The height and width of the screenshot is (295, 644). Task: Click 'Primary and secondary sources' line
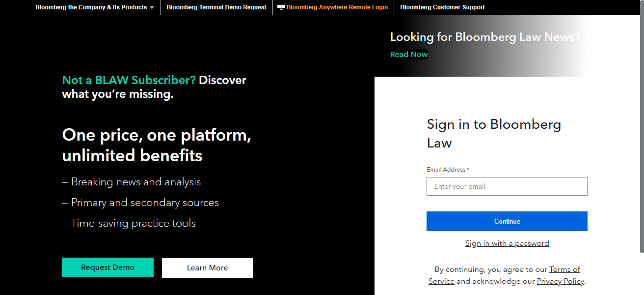(140, 203)
